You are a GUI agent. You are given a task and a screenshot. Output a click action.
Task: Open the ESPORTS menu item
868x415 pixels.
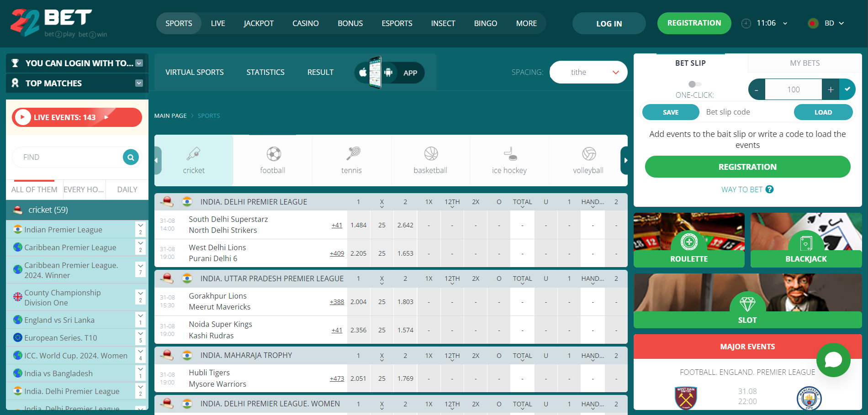(x=397, y=23)
